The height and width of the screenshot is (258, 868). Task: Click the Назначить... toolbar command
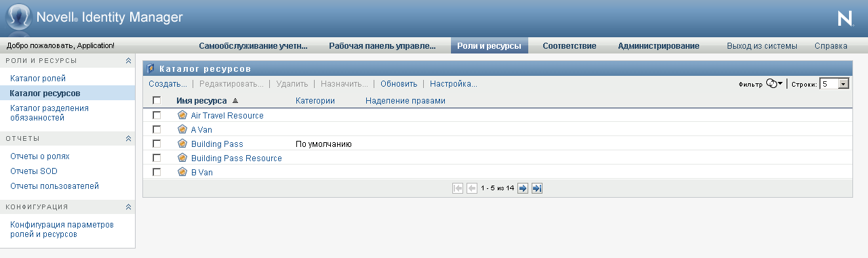click(x=344, y=84)
